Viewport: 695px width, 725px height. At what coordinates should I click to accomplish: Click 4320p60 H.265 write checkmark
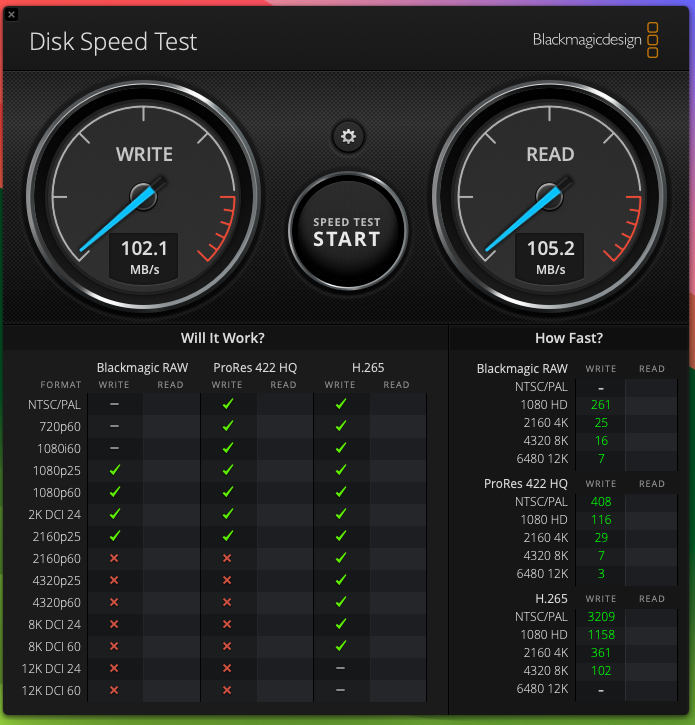(x=341, y=602)
